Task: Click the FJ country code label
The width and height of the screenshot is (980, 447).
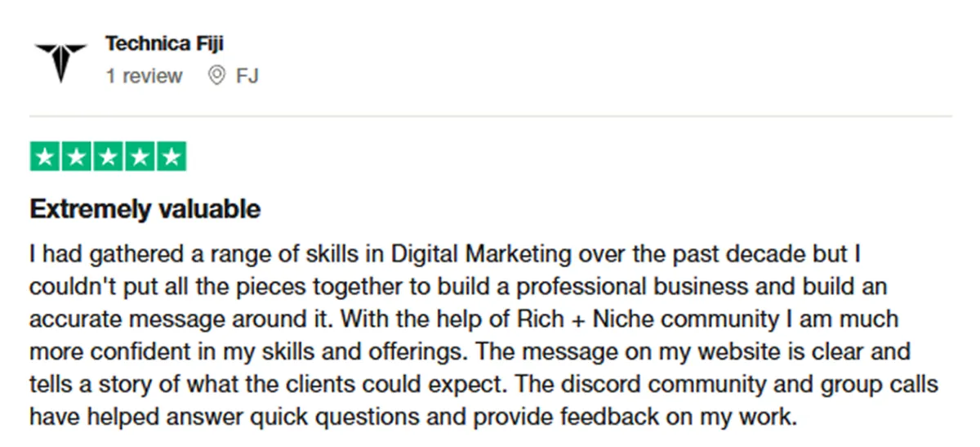Action: pos(247,77)
